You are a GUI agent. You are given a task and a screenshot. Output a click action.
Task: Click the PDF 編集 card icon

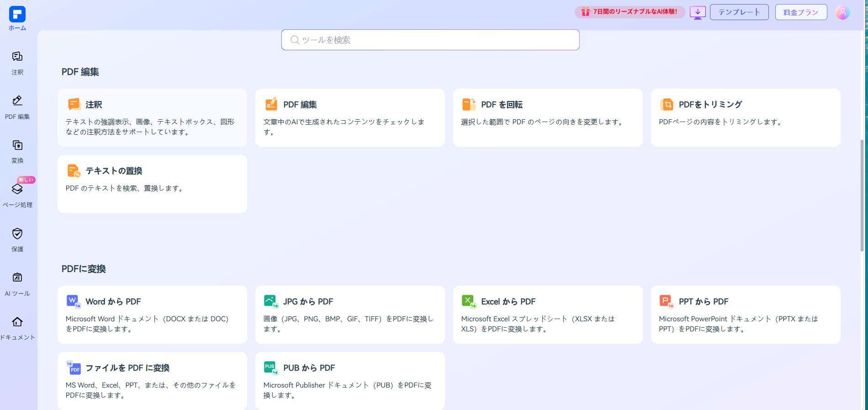[271, 104]
